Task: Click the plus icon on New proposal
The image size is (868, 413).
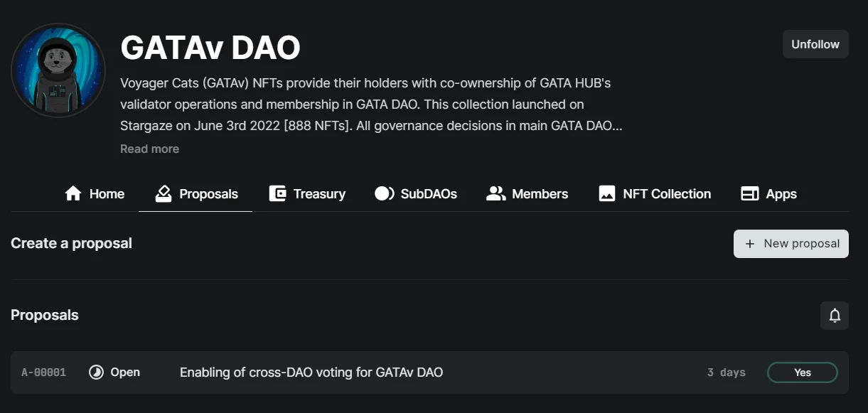Action: click(x=749, y=244)
